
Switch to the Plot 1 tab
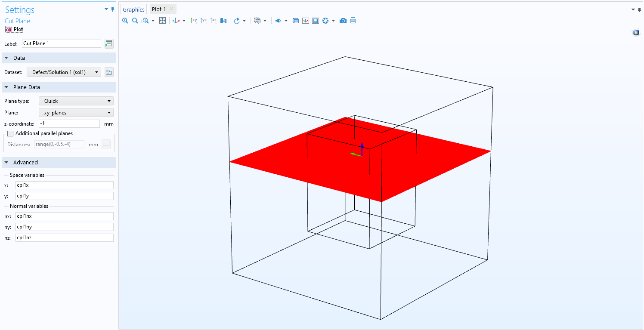pos(159,9)
